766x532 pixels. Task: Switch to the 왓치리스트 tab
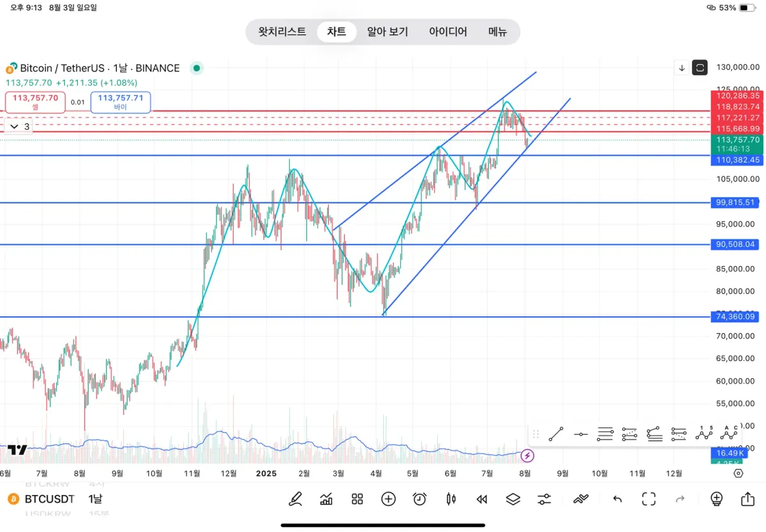282,31
